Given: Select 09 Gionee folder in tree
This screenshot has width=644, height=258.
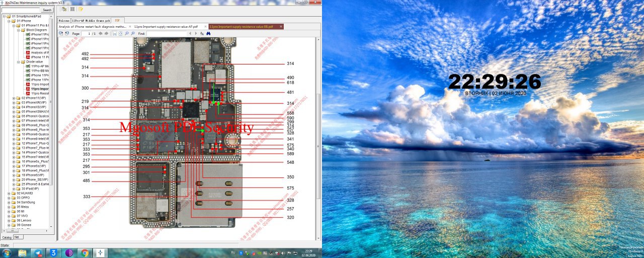Looking at the screenshot, I should [x=24, y=225].
